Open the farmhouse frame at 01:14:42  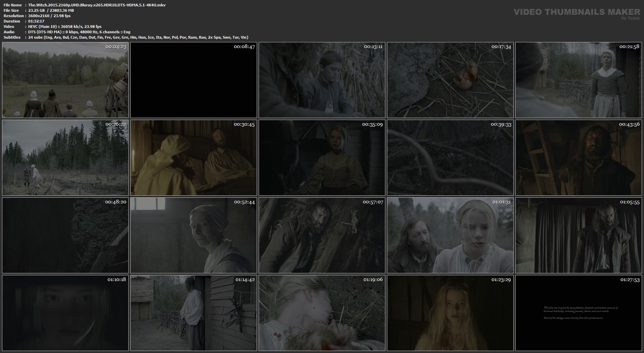point(194,313)
